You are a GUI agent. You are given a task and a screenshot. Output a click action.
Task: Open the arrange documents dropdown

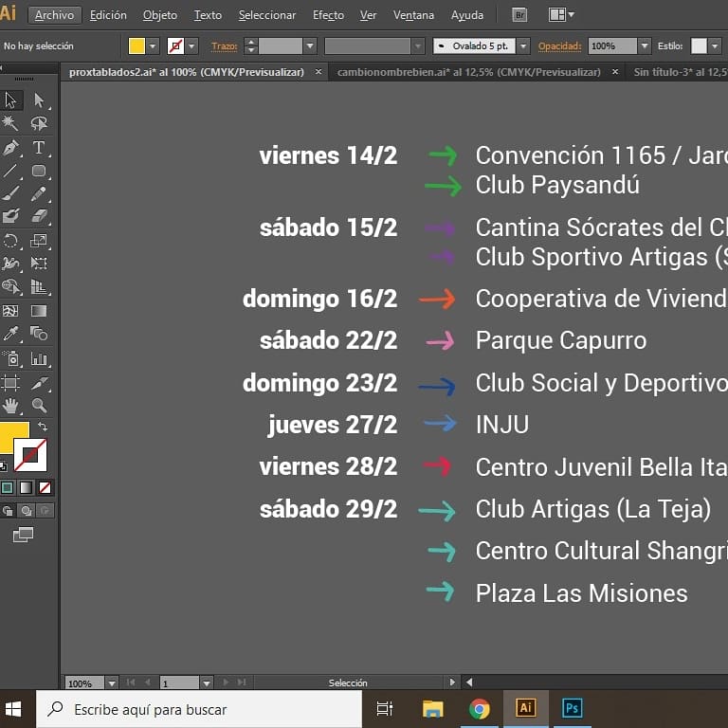point(561,15)
